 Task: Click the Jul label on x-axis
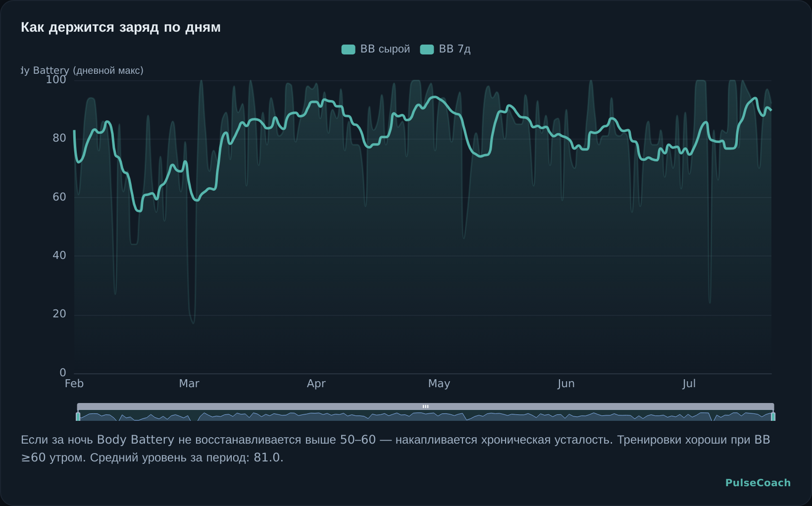click(689, 384)
